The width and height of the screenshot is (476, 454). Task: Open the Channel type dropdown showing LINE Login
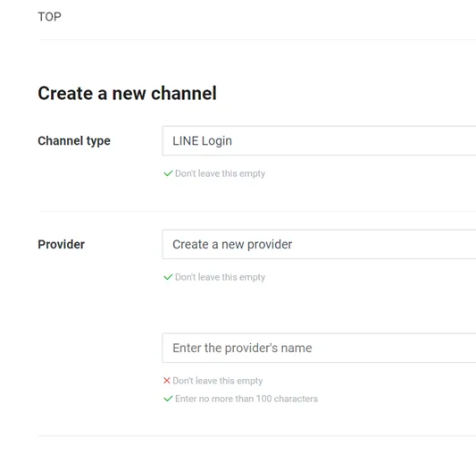[x=319, y=140]
